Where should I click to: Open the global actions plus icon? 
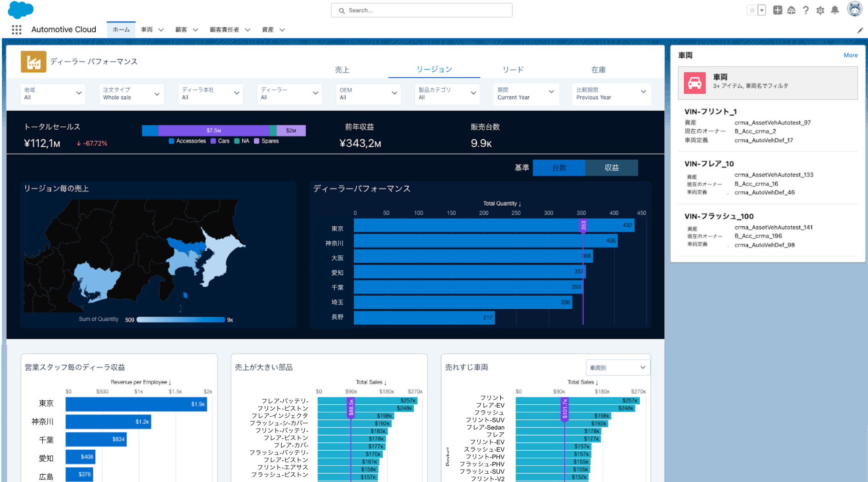click(x=777, y=10)
